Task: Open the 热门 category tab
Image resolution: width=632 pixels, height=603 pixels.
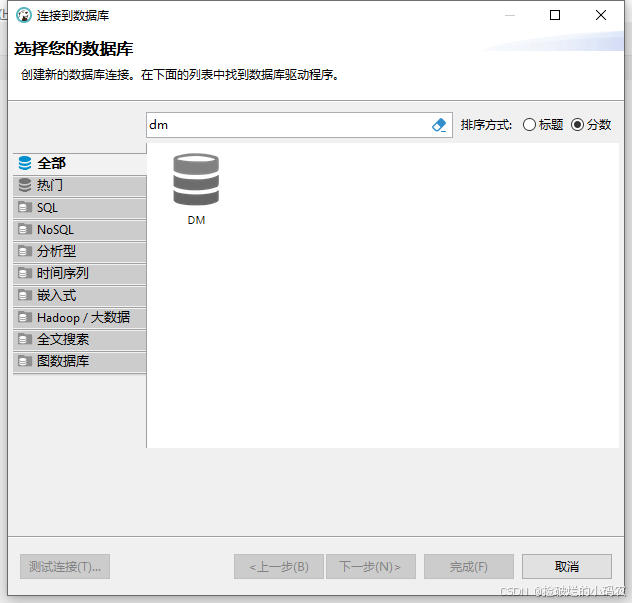Action: click(x=80, y=186)
